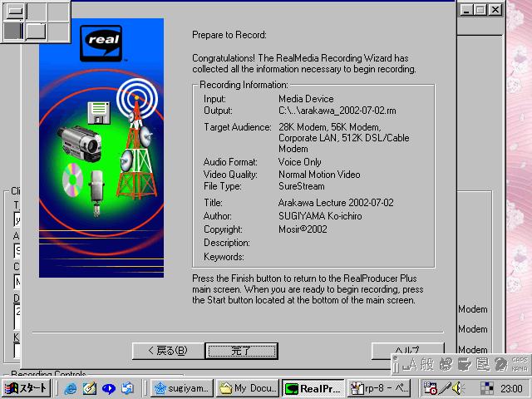Open the notepad-pencil quick launch icon
The image size is (532, 399).
coord(90,388)
